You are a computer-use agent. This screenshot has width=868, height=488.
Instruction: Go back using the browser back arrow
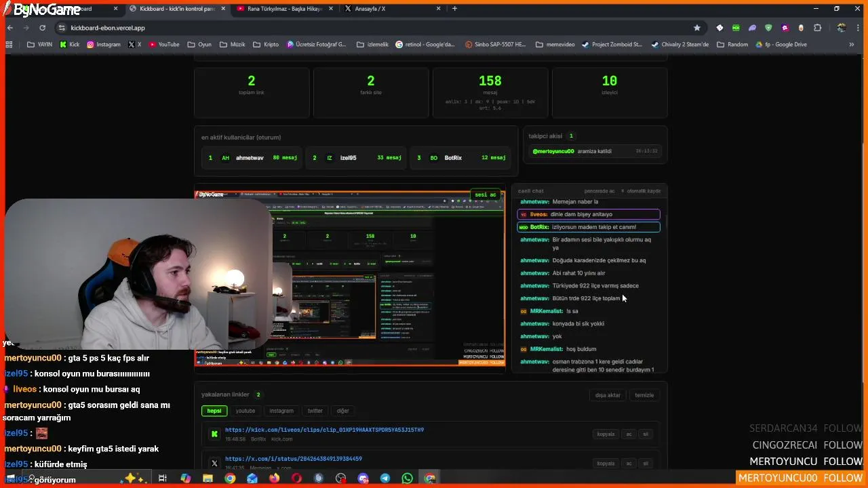pos(9,28)
